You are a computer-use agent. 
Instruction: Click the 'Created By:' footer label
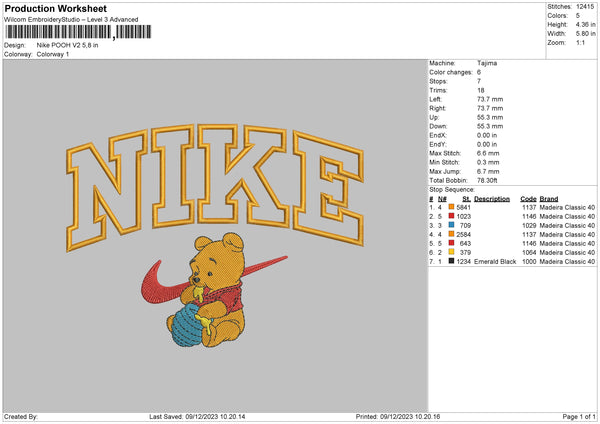21,416
